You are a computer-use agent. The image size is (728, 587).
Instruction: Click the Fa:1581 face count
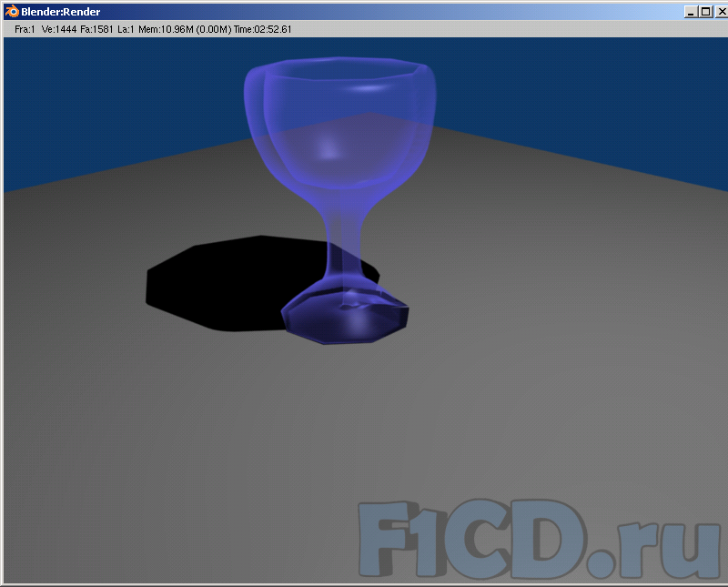coord(96,29)
